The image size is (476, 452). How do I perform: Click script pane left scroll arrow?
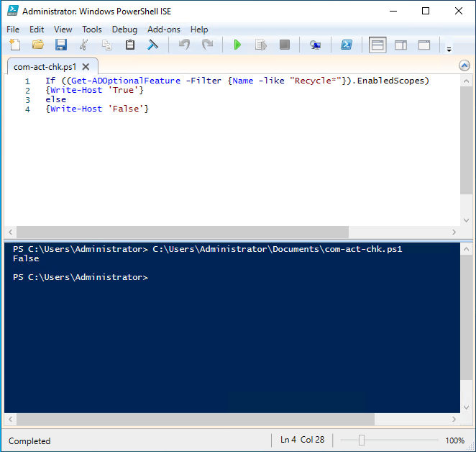pyautogui.click(x=11, y=232)
